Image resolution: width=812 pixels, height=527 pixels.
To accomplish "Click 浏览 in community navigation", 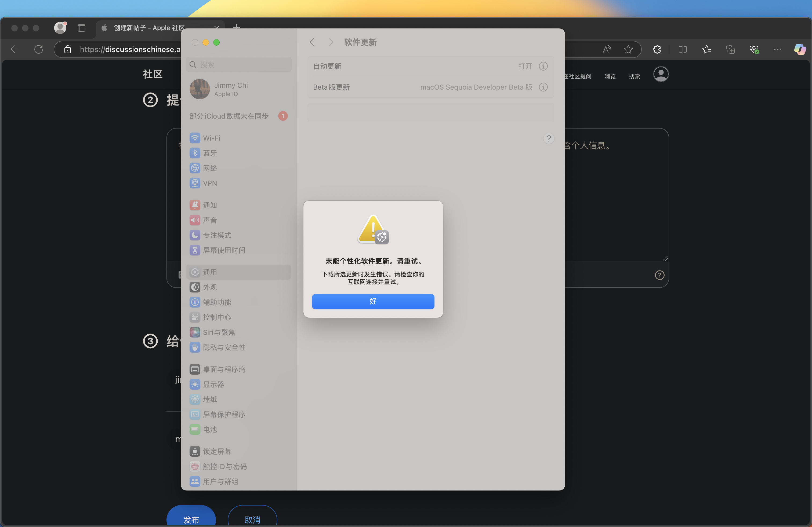I will pos(610,76).
